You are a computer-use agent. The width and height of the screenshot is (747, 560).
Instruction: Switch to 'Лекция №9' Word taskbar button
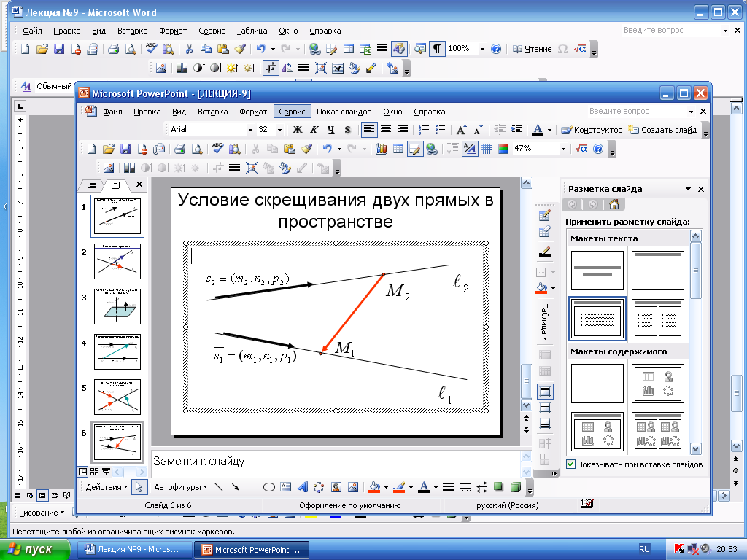(x=134, y=549)
